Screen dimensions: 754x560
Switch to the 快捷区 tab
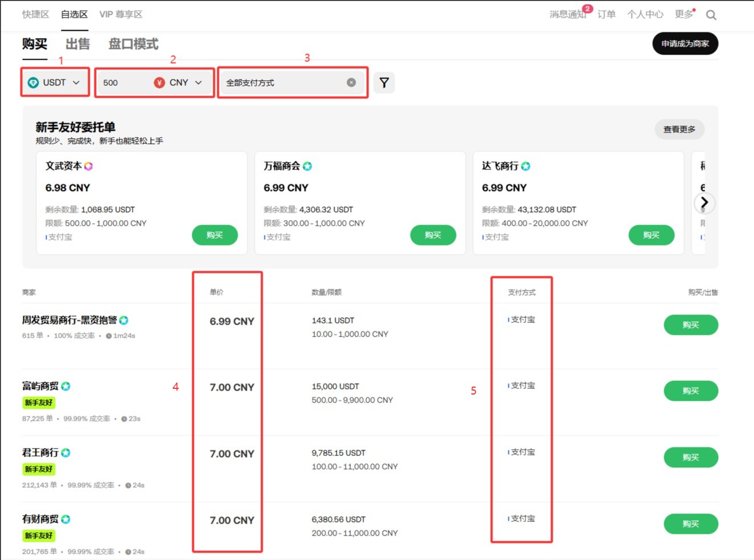[x=36, y=14]
